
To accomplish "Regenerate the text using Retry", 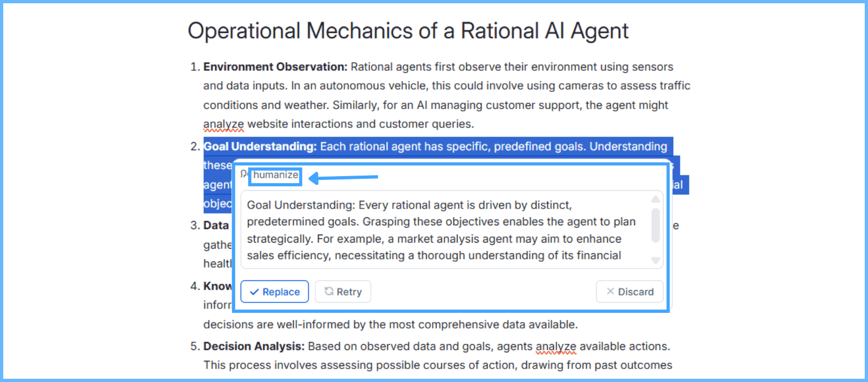I will coord(343,292).
